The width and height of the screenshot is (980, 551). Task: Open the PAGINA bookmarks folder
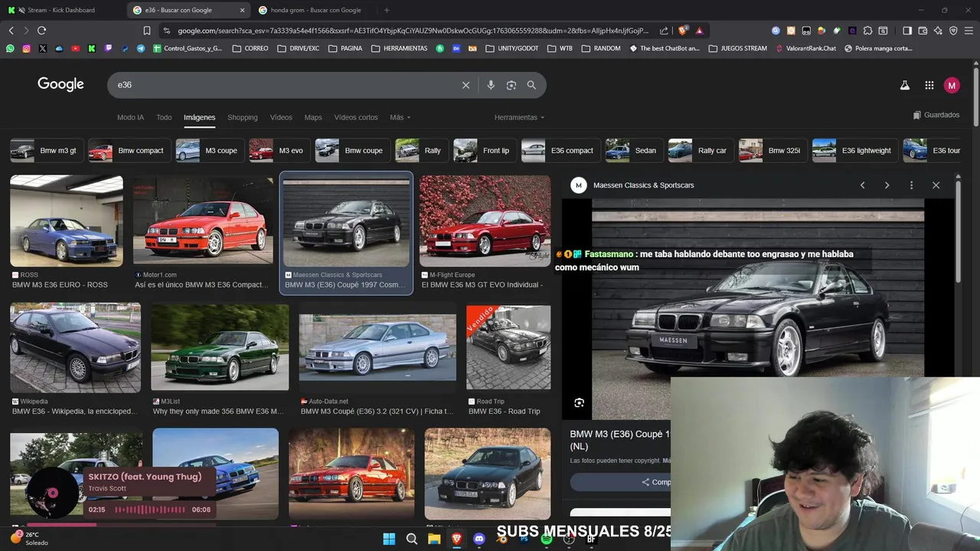(345, 48)
